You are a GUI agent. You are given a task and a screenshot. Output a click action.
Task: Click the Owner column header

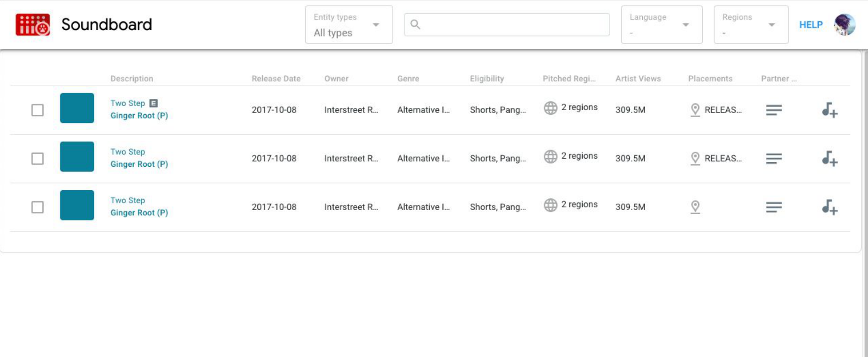[336, 79]
